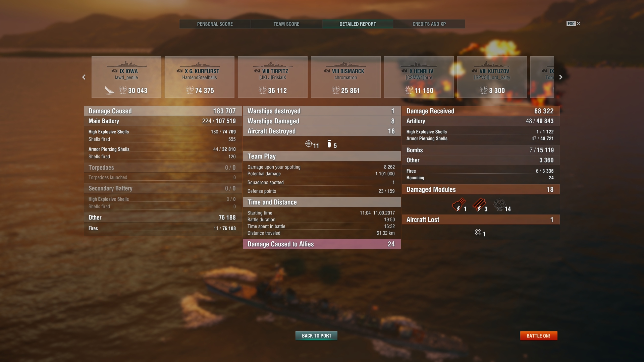Start new match with Battle On!

[539, 336]
